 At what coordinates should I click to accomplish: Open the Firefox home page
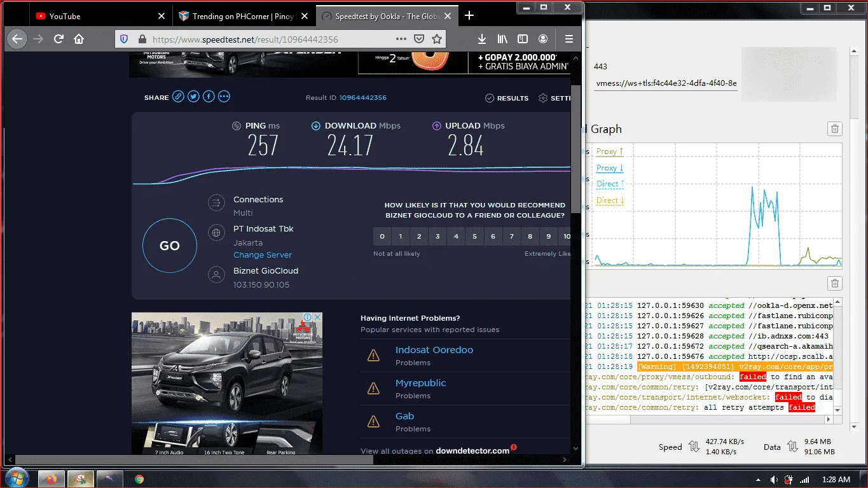(79, 39)
